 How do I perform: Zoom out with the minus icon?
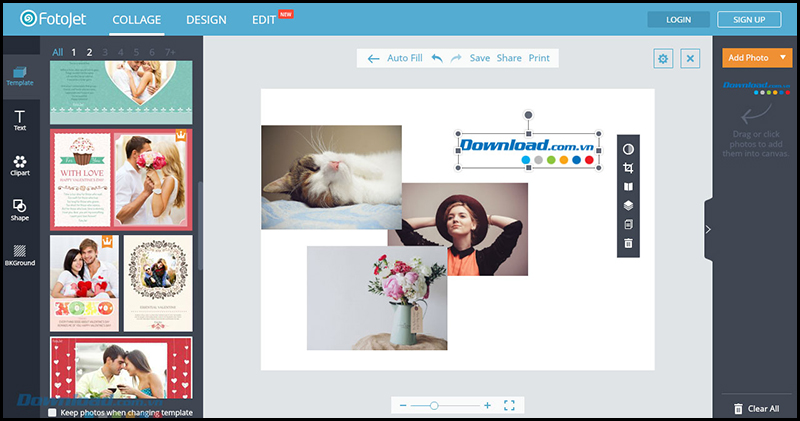click(x=403, y=405)
